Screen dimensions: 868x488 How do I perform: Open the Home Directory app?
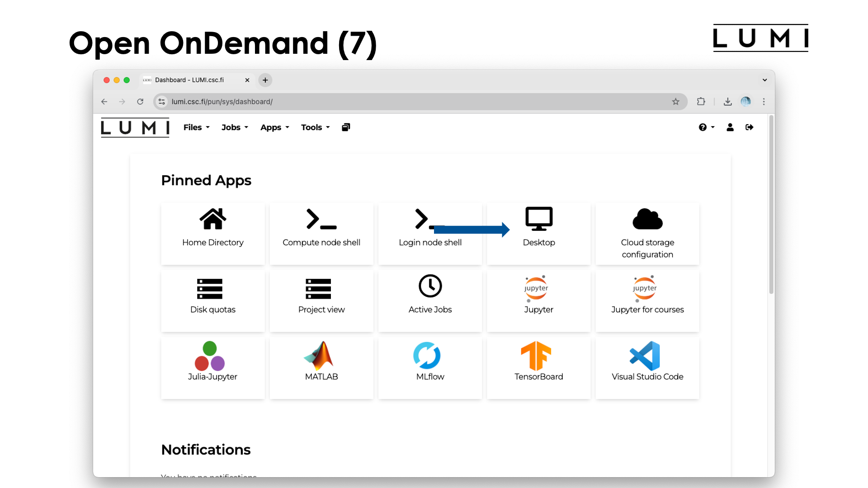212,230
